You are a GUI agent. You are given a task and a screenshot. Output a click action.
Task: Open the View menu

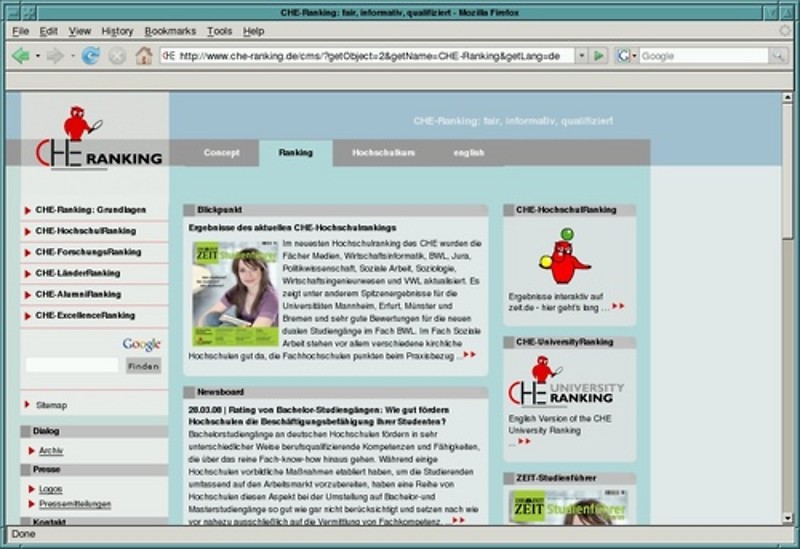(80, 31)
